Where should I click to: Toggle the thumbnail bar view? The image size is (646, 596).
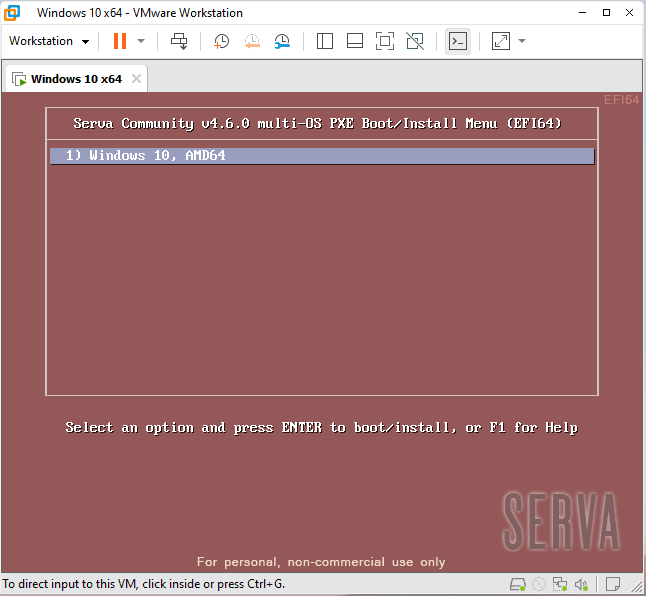pyautogui.click(x=354, y=41)
